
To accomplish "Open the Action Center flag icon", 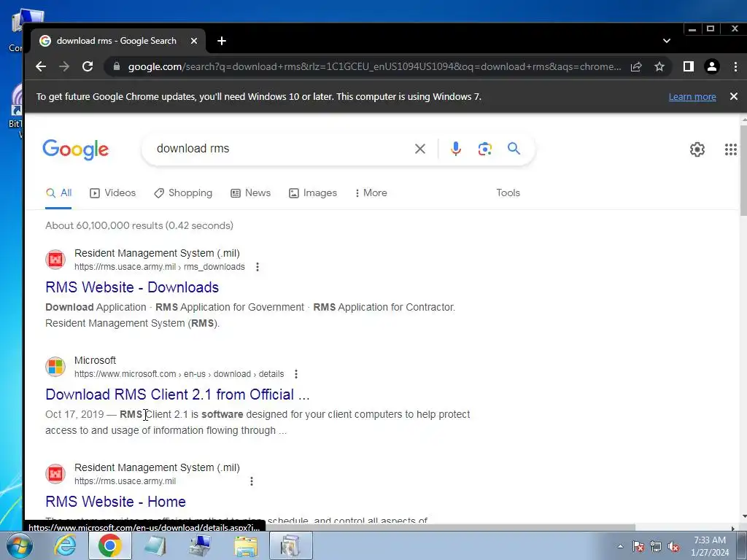I will tap(638, 546).
